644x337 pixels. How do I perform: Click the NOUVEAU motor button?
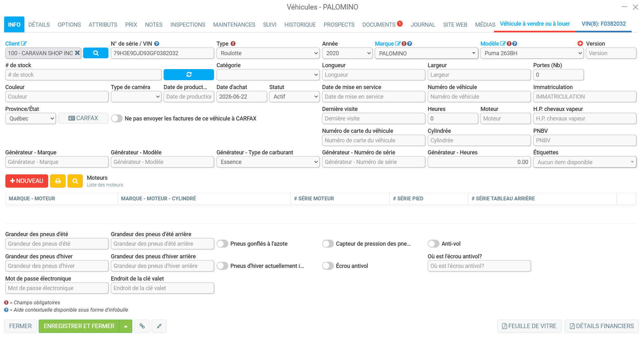pos(27,181)
